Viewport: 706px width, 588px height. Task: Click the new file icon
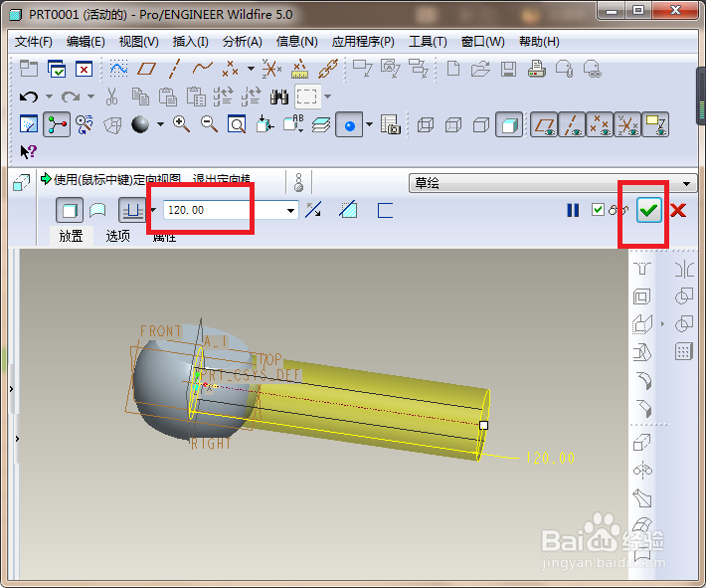tap(453, 69)
